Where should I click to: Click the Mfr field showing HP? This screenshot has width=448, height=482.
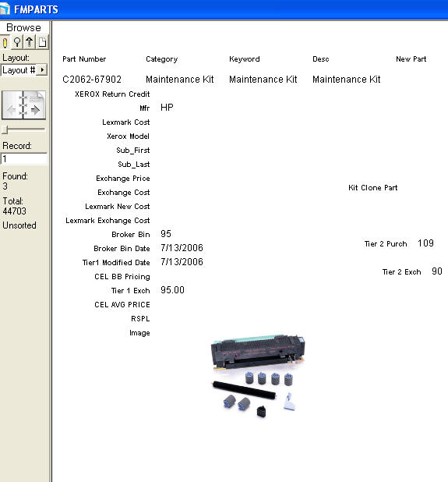[x=167, y=108]
